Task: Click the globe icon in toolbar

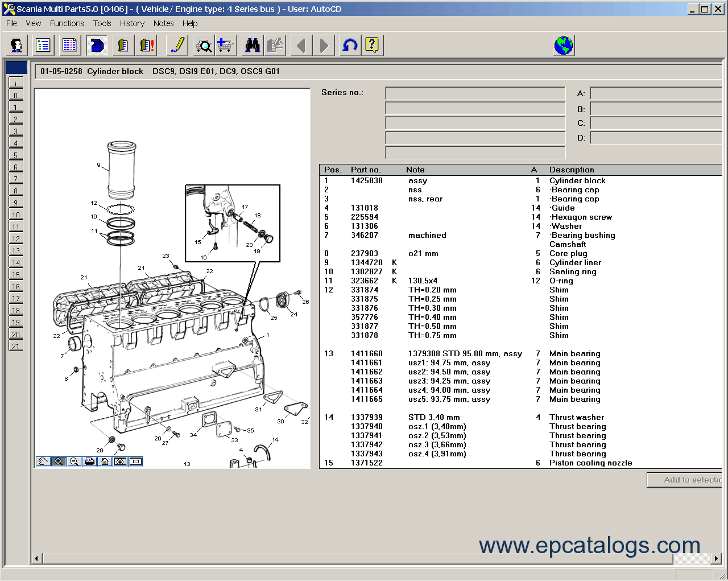Action: click(x=563, y=46)
